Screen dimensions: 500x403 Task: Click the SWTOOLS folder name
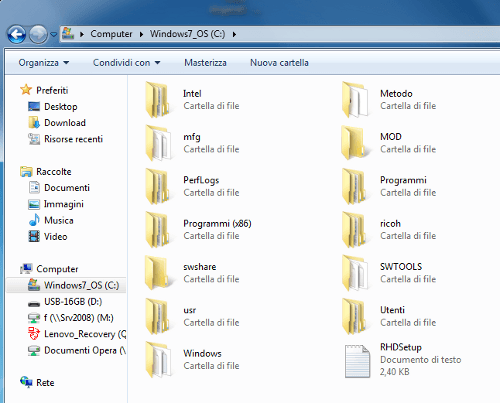tap(401, 267)
